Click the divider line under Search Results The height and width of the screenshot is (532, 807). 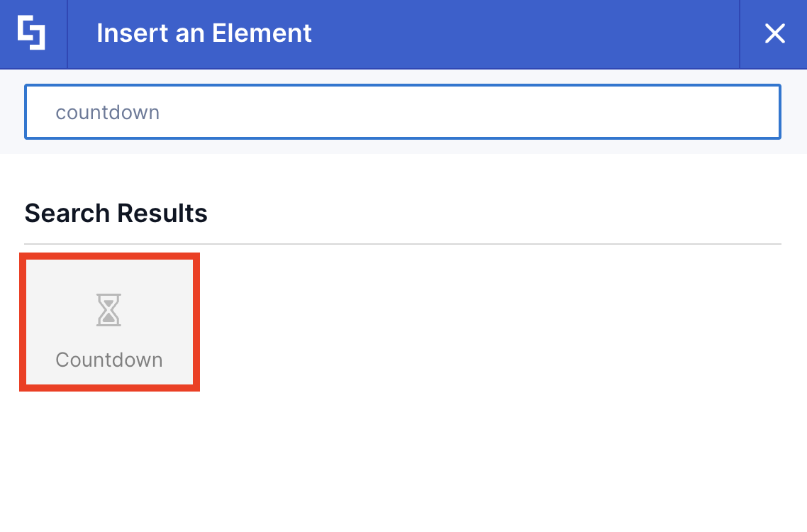403,241
